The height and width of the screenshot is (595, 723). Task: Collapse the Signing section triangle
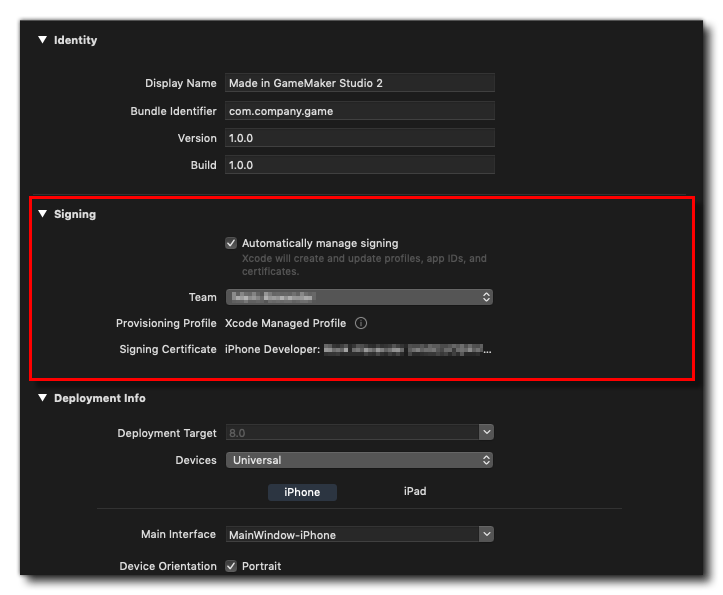click(42, 214)
